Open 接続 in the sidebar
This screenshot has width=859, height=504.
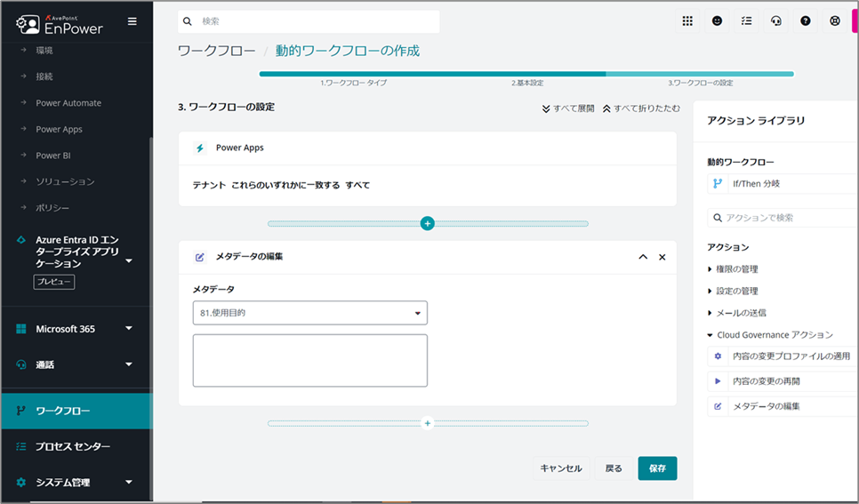click(x=44, y=76)
